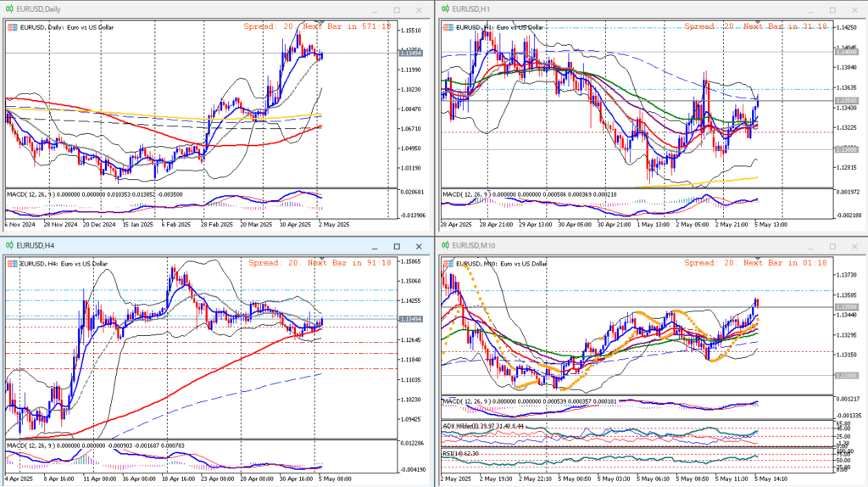
Task: Click the RSI(14) 62.30 indicator label
Action: click(x=460, y=453)
